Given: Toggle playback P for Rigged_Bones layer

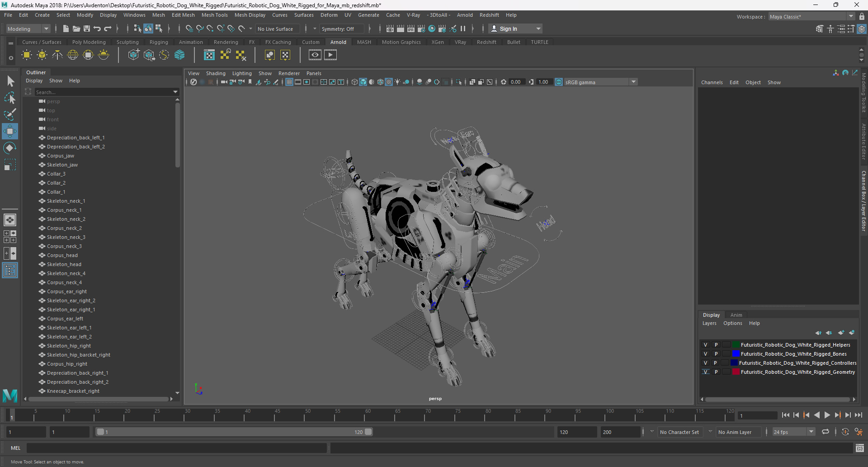Looking at the screenshot, I should (716, 354).
